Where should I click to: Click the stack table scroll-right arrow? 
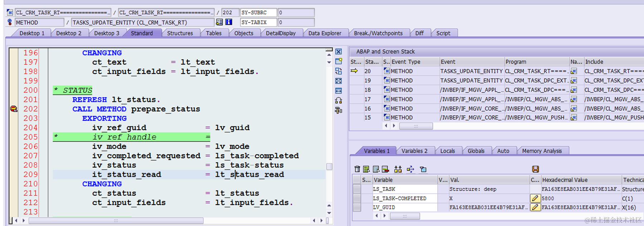point(394,126)
